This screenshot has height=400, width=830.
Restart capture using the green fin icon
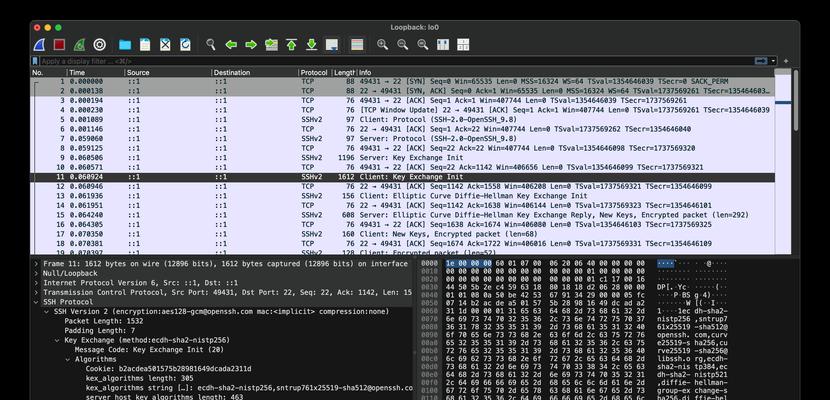(x=79, y=45)
